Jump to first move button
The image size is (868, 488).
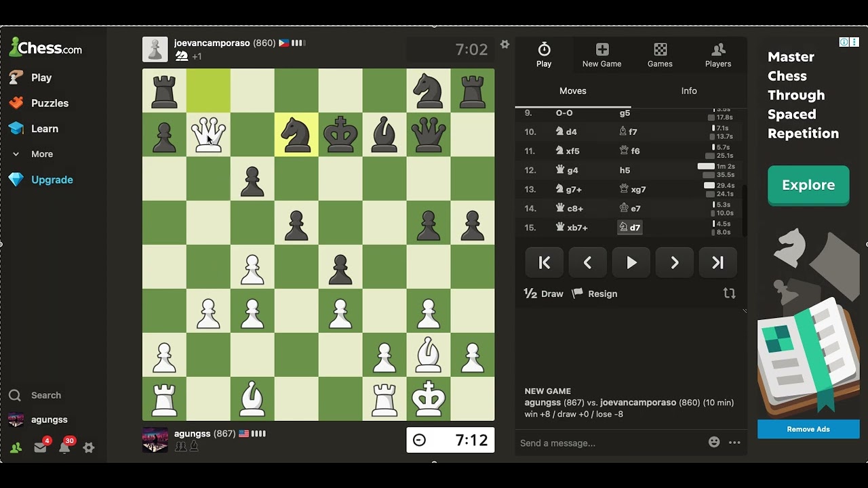pos(545,263)
